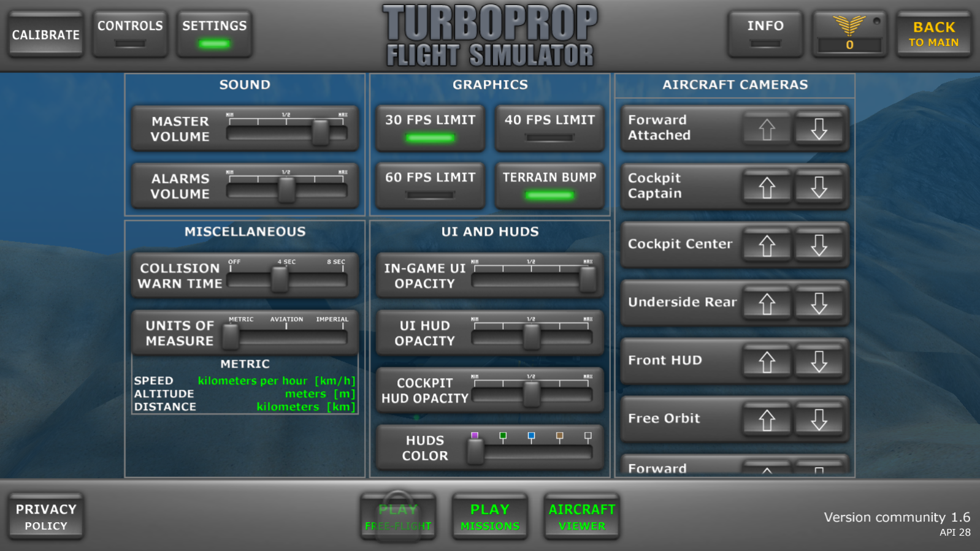Enable the 60 FPS limit
980x551 pixels.
click(x=430, y=185)
